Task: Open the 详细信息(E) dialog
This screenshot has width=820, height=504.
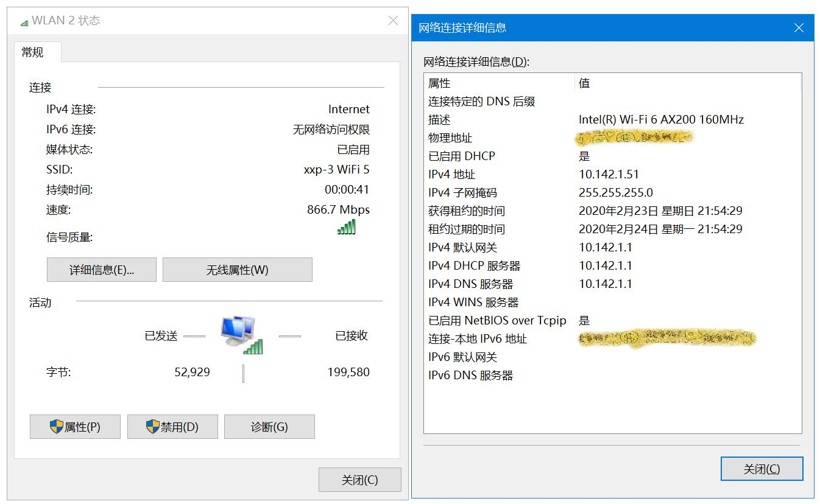Action: click(101, 269)
